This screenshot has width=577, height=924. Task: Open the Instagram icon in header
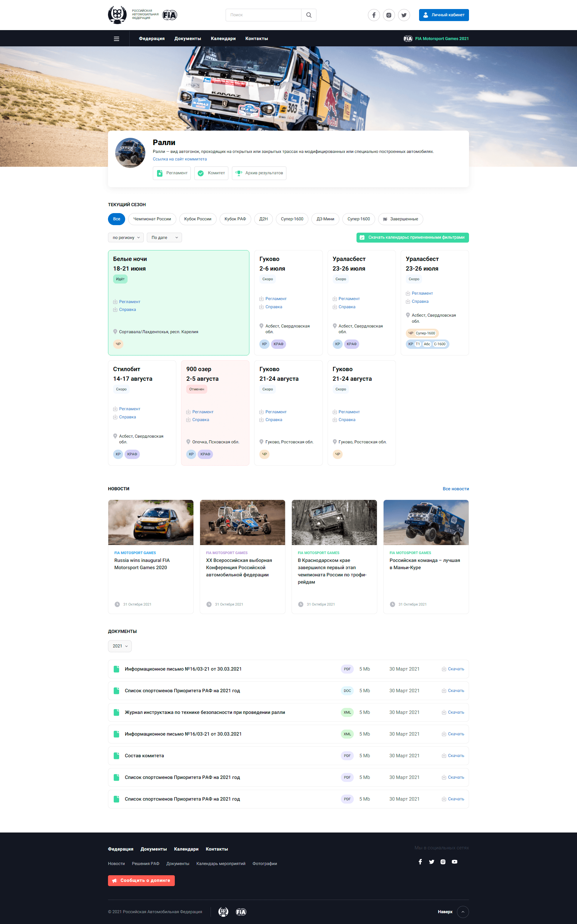tap(388, 15)
